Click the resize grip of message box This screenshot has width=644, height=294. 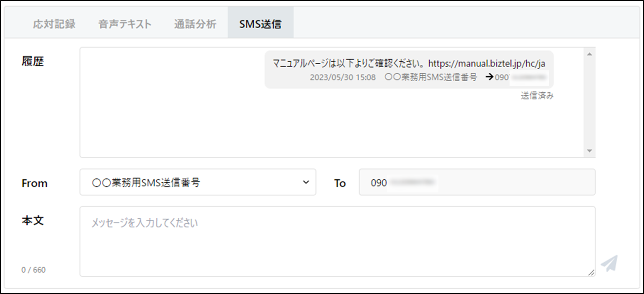(591, 272)
